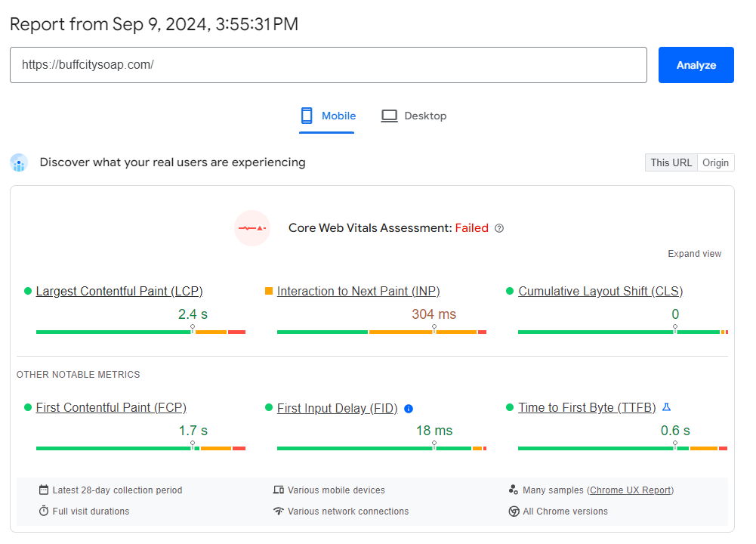The image size is (756, 544).
Task: Open the Chrome UX Report link
Action: 630,490
